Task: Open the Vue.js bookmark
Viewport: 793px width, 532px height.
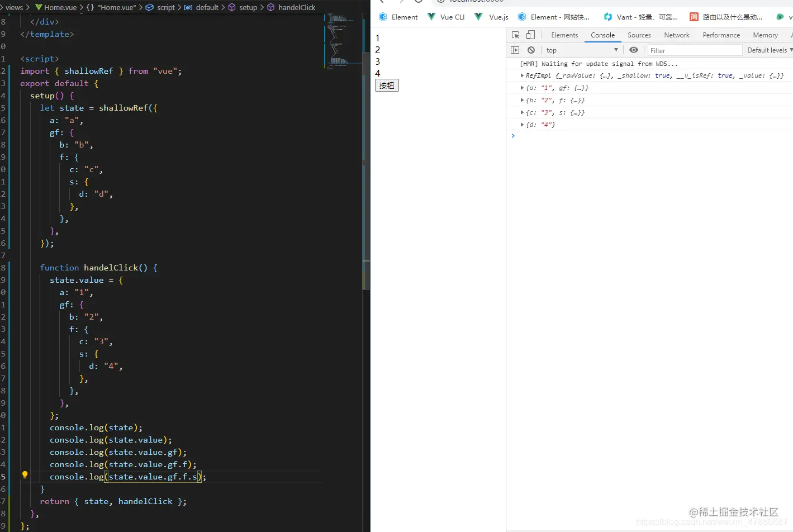Action: (x=491, y=17)
